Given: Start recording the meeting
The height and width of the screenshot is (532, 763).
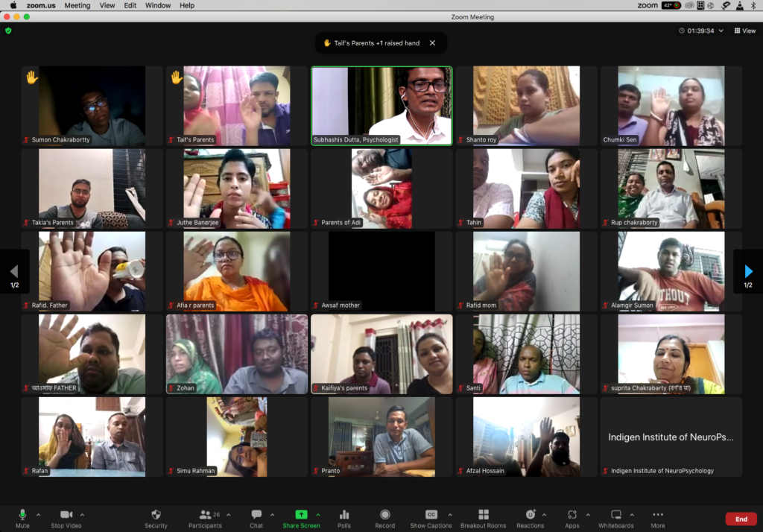Looking at the screenshot, I should (x=385, y=516).
